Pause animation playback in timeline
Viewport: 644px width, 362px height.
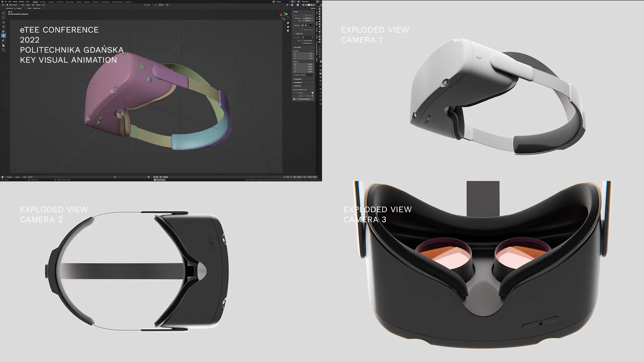(x=161, y=177)
